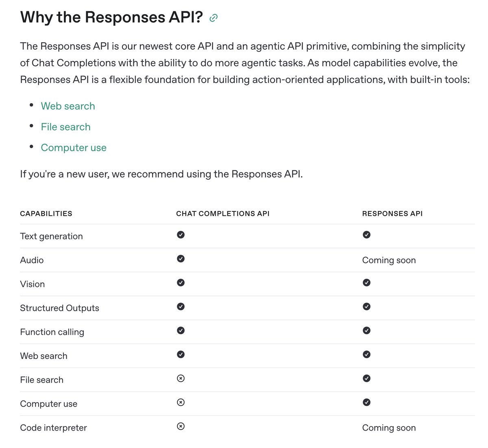Open the File search link

pos(65,127)
